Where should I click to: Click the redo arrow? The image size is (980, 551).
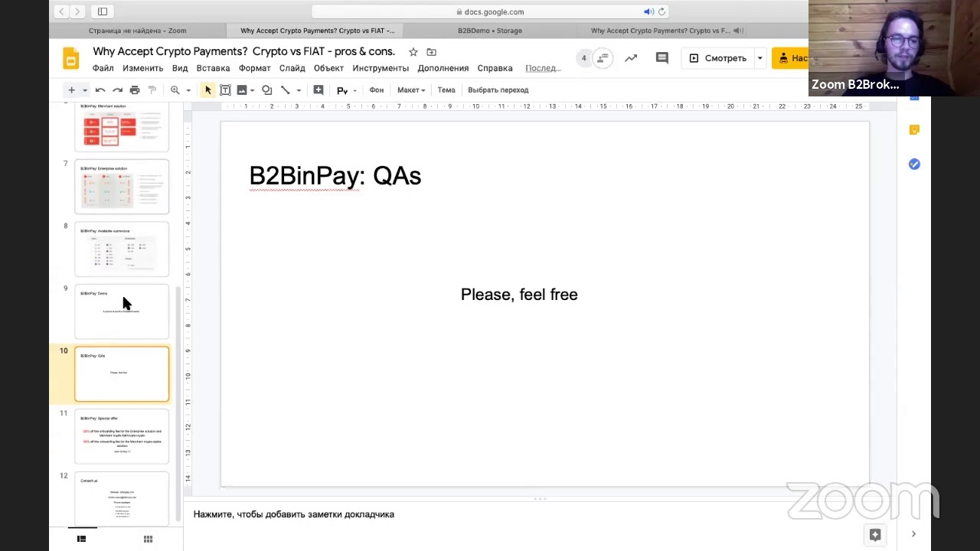pos(117,90)
